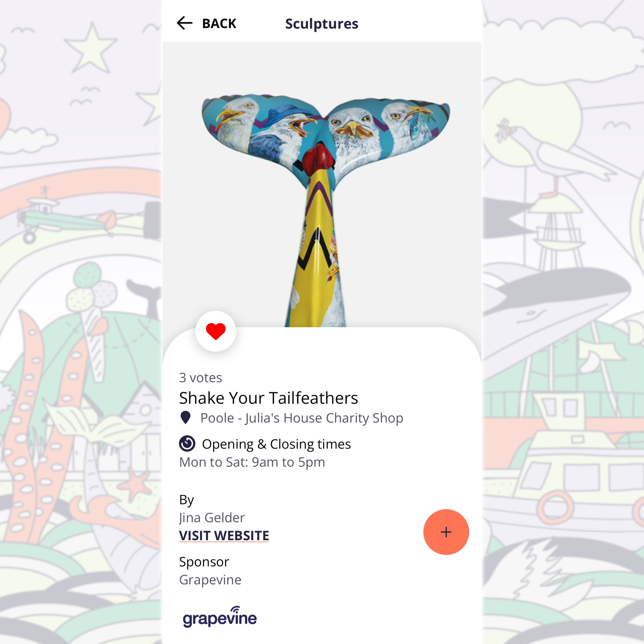The image size is (644, 644).
Task: Click the Grapevine sponsor name text
Action: click(210, 580)
